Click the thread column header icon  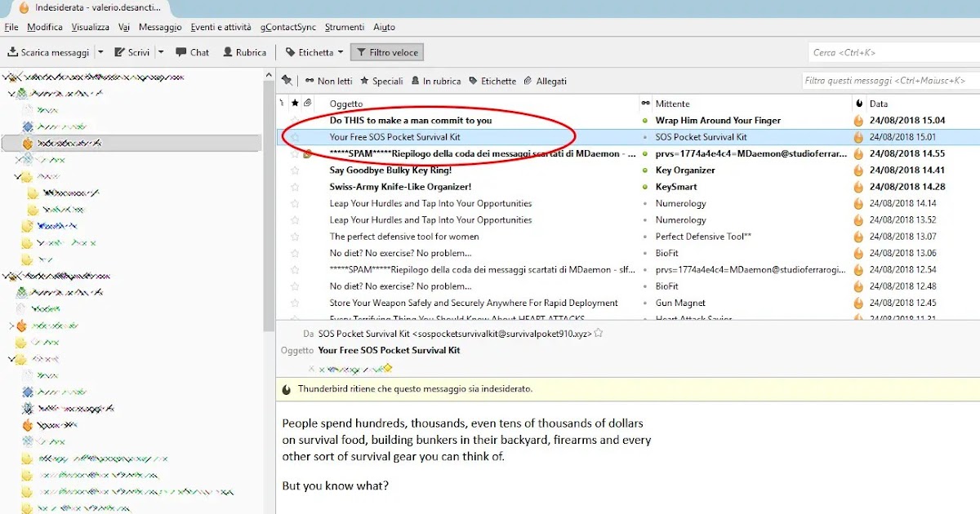283,104
